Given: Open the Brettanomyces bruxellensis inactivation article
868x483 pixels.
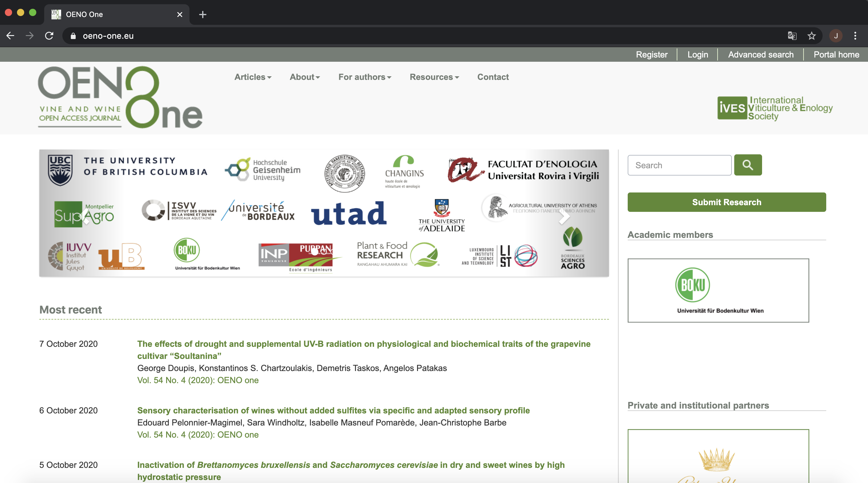Looking at the screenshot, I should tap(351, 471).
